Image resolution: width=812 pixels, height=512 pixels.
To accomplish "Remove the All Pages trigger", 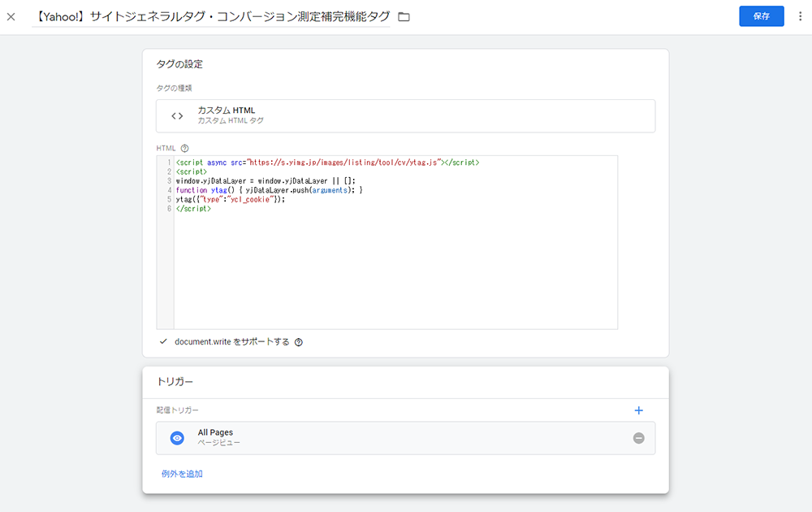I will click(638, 438).
